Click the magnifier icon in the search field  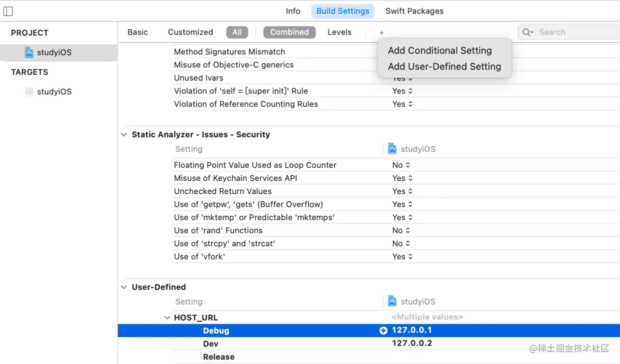pos(526,32)
